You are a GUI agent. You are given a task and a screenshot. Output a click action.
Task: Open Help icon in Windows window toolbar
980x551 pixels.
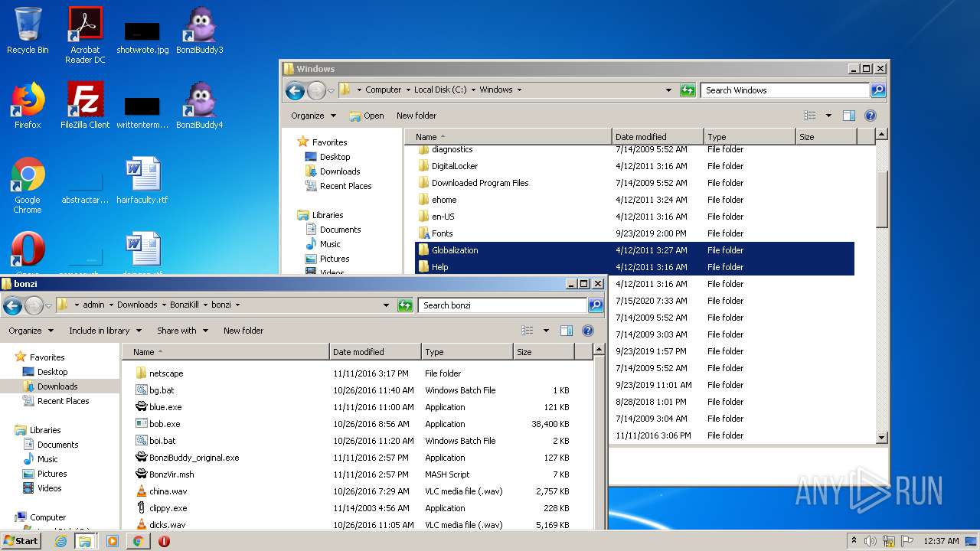(871, 116)
